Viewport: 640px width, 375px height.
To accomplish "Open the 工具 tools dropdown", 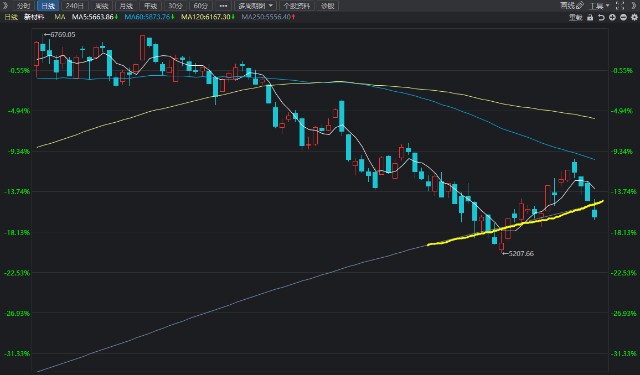I will pos(599,6).
